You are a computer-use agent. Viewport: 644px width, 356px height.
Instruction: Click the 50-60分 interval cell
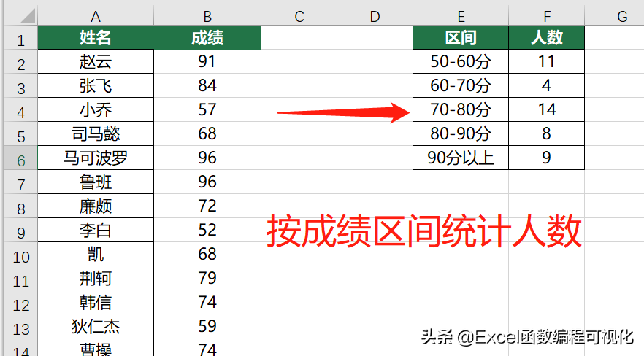[461, 62]
